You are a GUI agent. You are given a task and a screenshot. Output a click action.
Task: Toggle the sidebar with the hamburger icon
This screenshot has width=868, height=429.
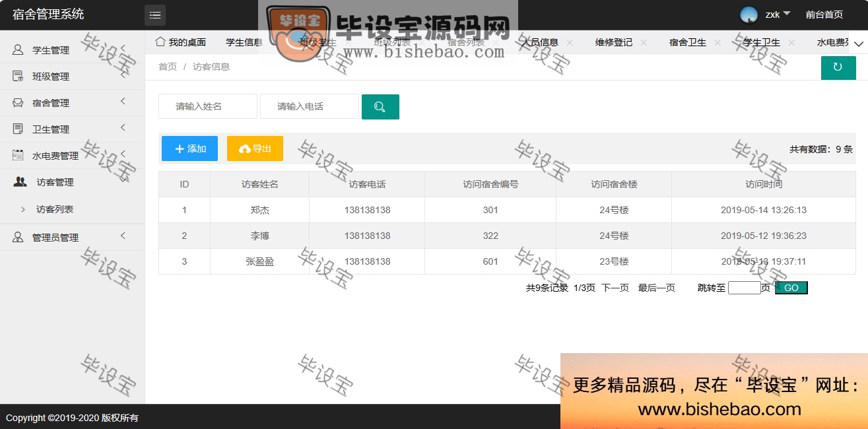[155, 15]
